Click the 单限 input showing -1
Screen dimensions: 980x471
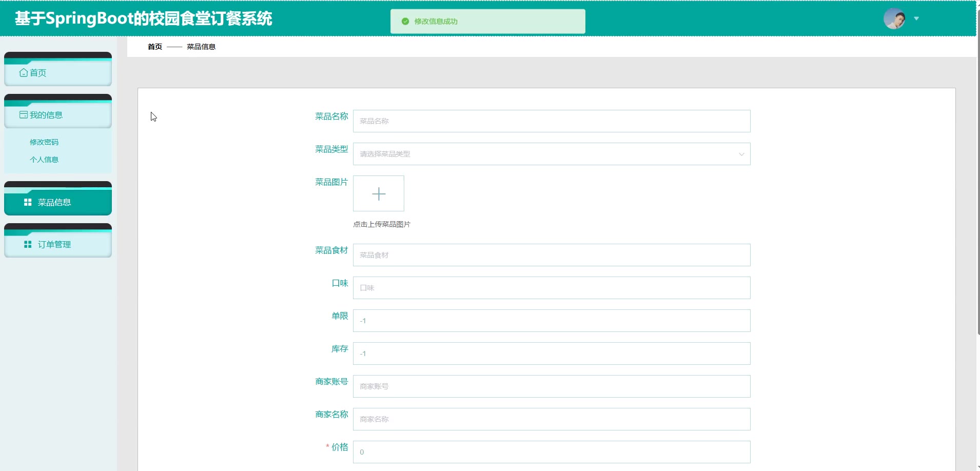pos(552,321)
